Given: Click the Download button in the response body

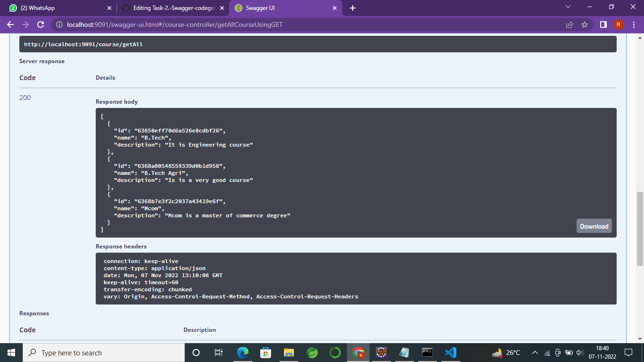Looking at the screenshot, I should [594, 226].
